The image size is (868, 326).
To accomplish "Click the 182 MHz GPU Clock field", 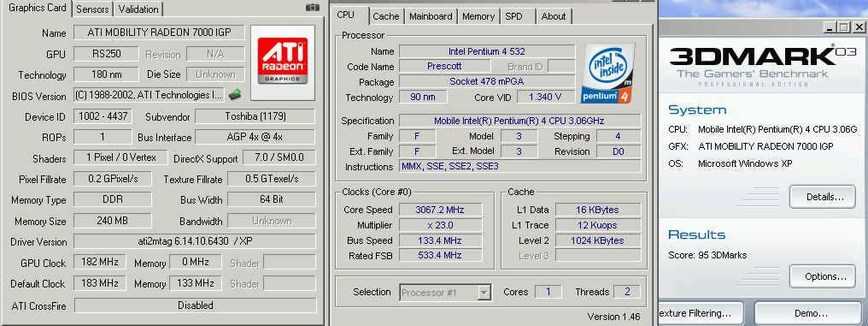I will (x=100, y=262).
